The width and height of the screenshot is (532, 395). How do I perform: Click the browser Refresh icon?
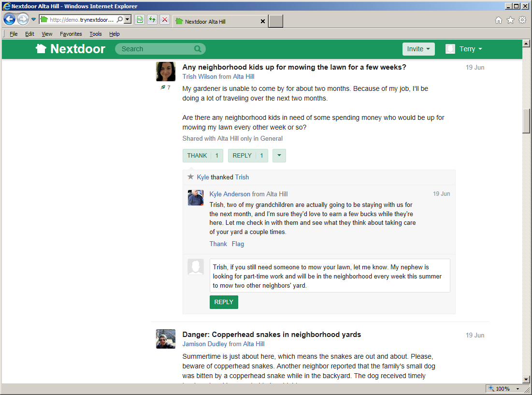[x=152, y=20]
